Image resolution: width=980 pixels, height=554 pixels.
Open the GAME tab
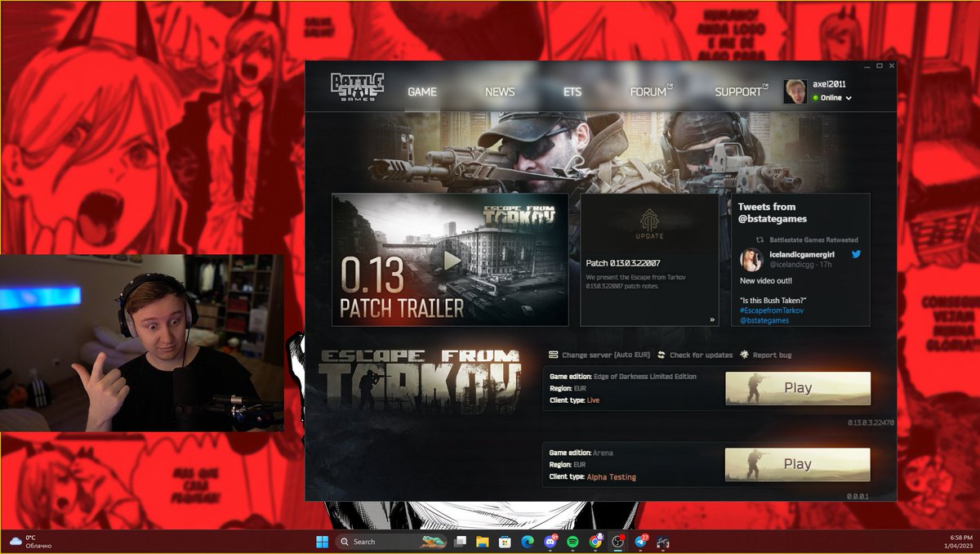tap(422, 92)
